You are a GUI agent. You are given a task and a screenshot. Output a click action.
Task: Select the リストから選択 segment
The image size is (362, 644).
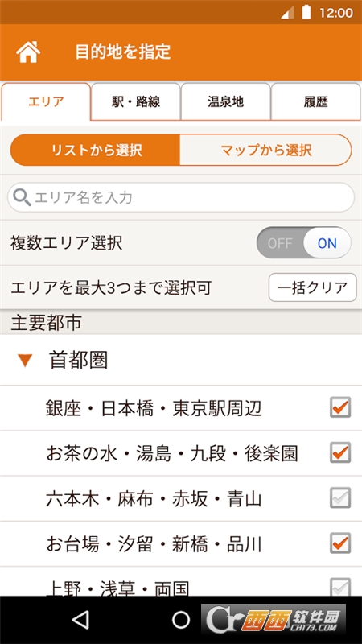pyautogui.click(x=95, y=150)
